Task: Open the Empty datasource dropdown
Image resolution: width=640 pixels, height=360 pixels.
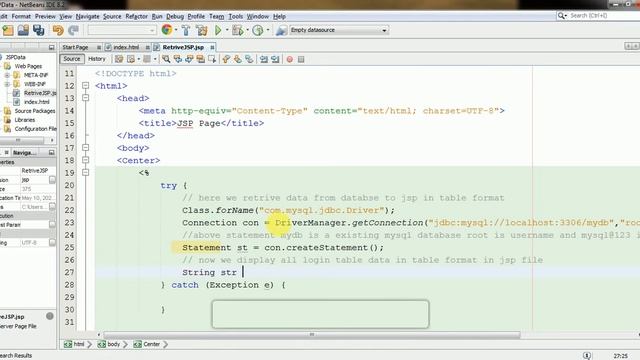Action: point(384,30)
